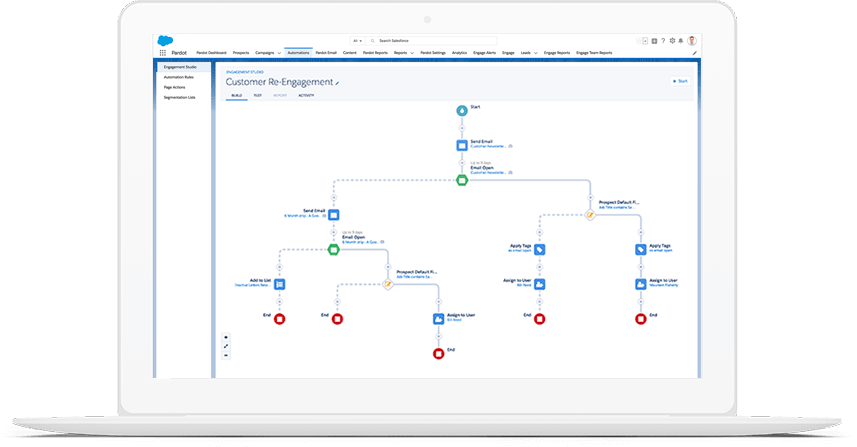
Task: Open the All search scope dropdown
Action: click(x=357, y=40)
